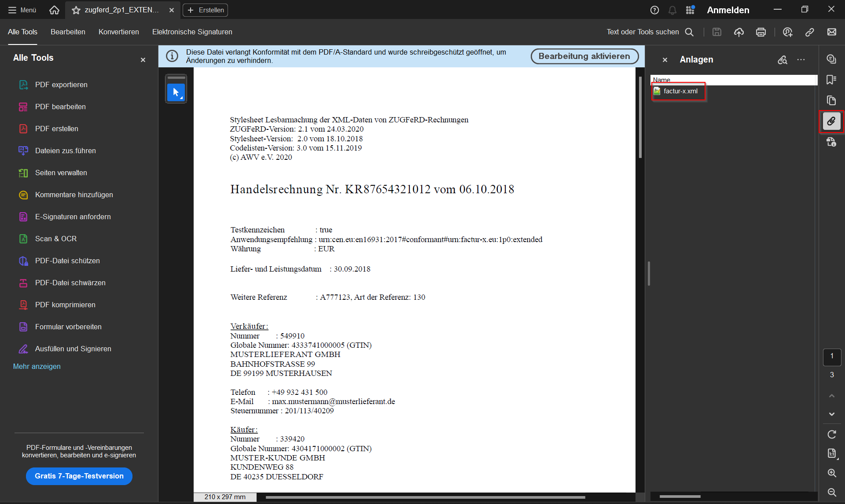The height and width of the screenshot is (504, 845).
Task: Open the notifications bell
Action: click(672, 10)
